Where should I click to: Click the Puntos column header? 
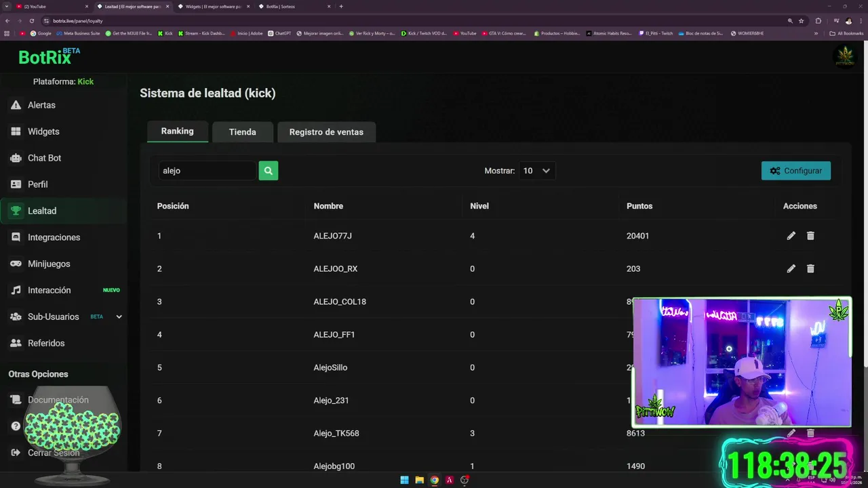[x=639, y=206]
